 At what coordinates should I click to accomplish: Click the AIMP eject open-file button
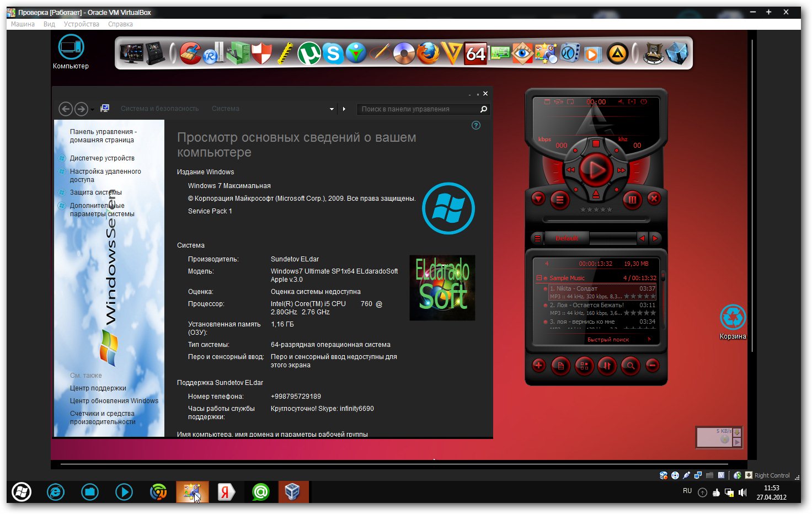click(596, 195)
